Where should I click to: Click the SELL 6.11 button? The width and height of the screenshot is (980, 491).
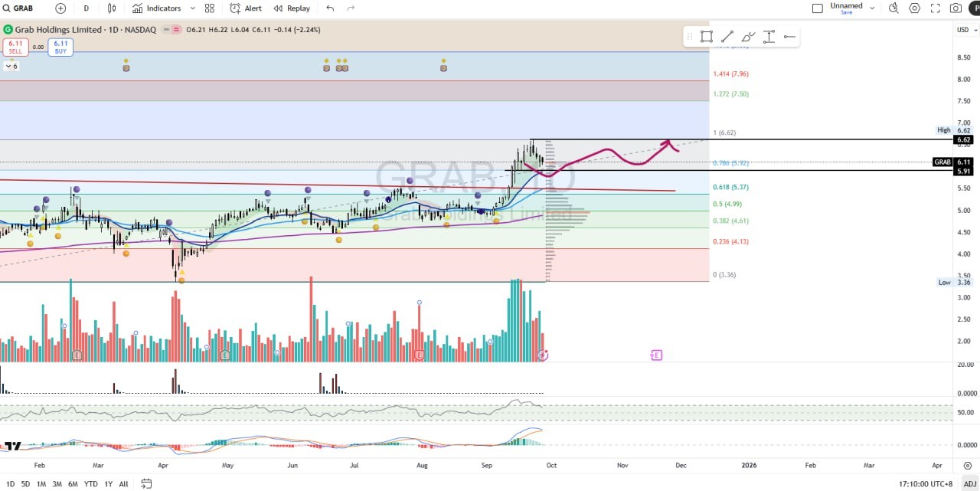15,47
